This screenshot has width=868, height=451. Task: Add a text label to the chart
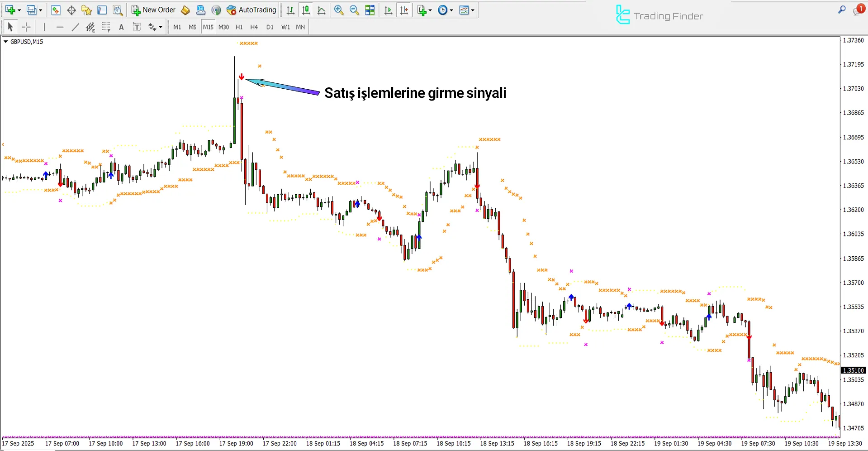(x=121, y=27)
